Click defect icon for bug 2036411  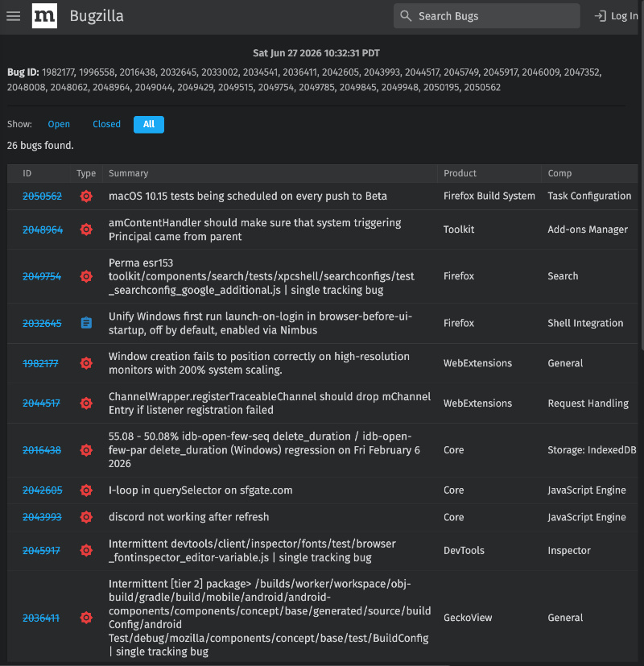pyautogui.click(x=86, y=618)
